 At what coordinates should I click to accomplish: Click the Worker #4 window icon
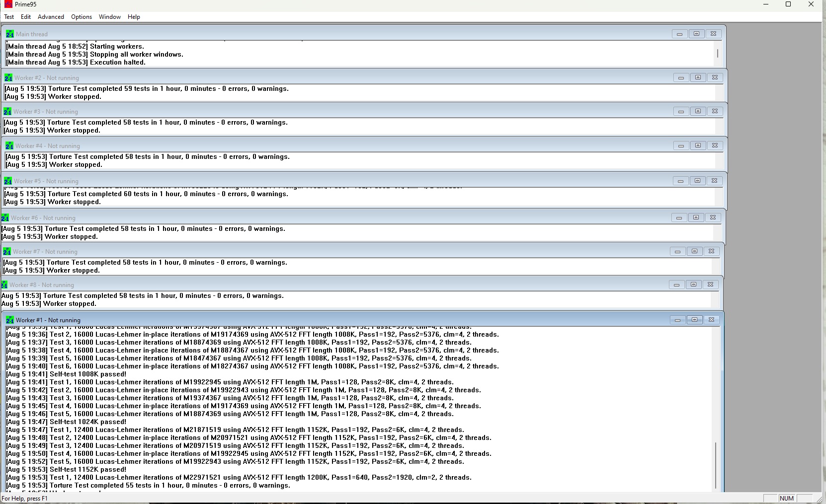(x=9, y=146)
